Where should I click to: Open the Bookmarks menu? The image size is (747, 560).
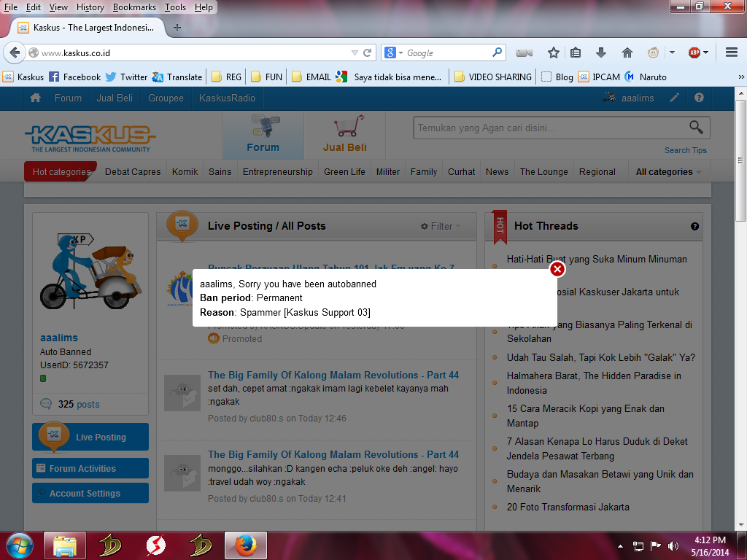pyautogui.click(x=134, y=7)
